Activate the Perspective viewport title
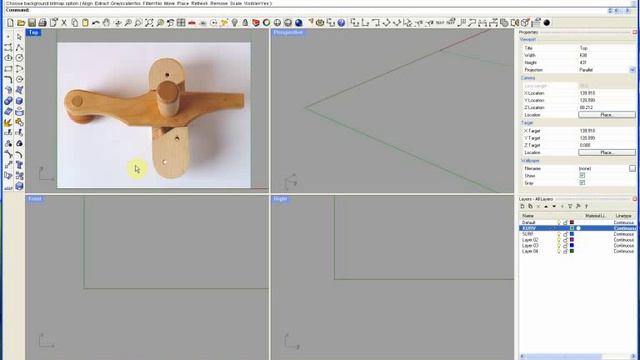 (x=288, y=32)
